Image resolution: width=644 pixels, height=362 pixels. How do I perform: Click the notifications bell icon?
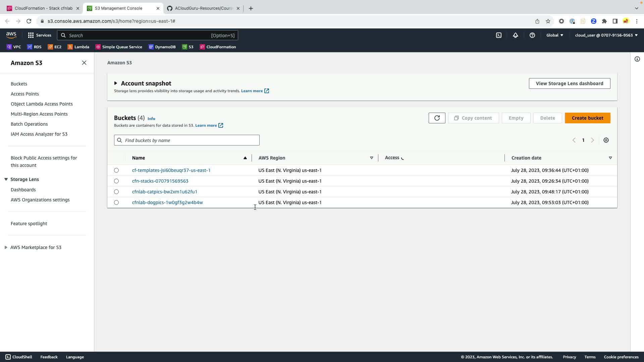[516, 35]
